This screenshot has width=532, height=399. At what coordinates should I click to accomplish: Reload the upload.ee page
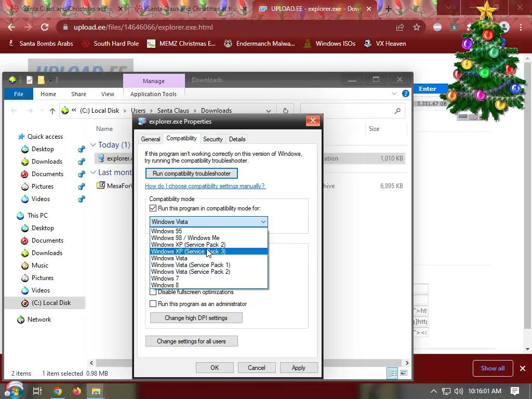(45, 27)
